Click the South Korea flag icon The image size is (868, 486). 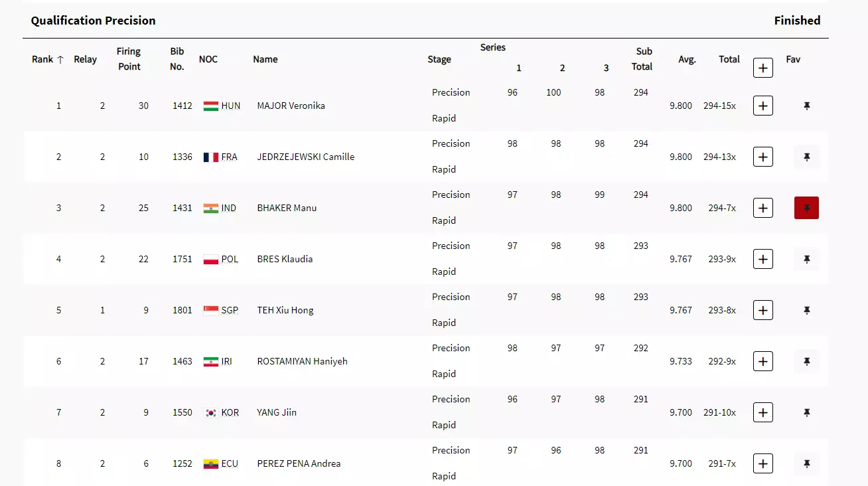(x=211, y=412)
